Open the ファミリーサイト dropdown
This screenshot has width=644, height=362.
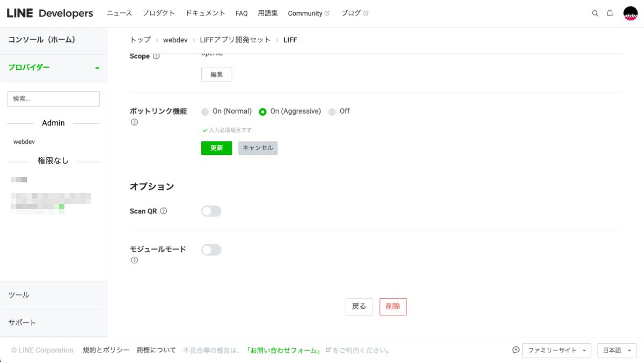(x=557, y=350)
